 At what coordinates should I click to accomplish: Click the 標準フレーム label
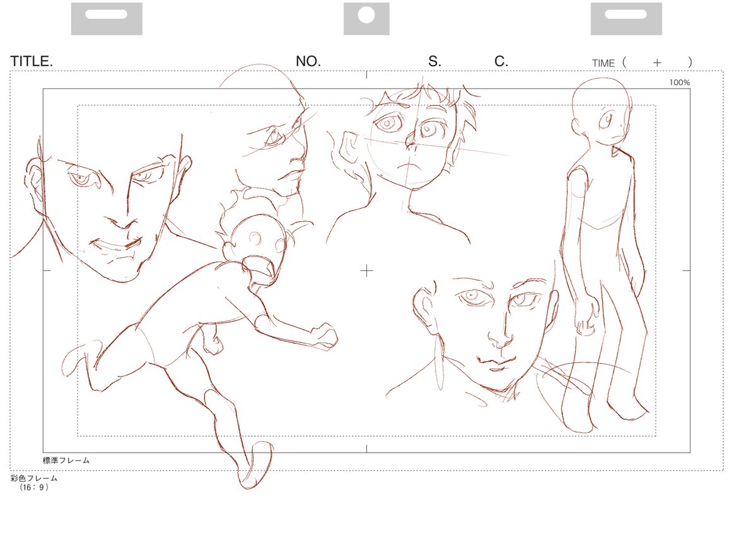click(66, 460)
